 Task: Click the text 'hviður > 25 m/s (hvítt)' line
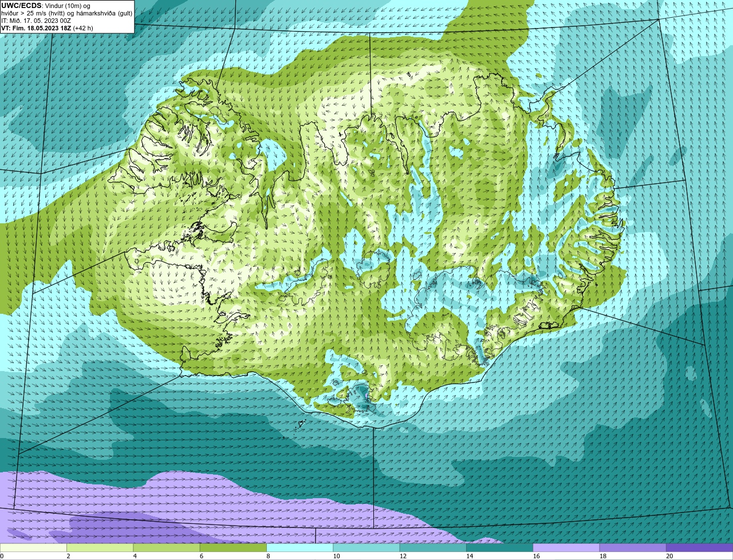click(67, 13)
